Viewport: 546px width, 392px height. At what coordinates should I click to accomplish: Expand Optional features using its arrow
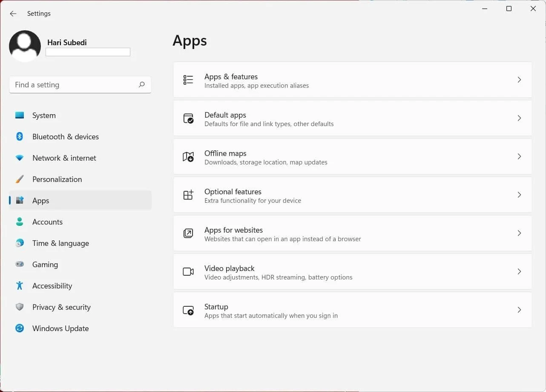[x=519, y=195]
